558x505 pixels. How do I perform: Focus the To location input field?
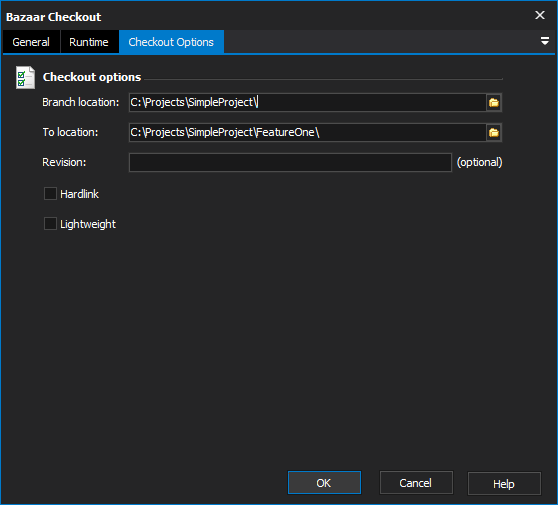307,132
